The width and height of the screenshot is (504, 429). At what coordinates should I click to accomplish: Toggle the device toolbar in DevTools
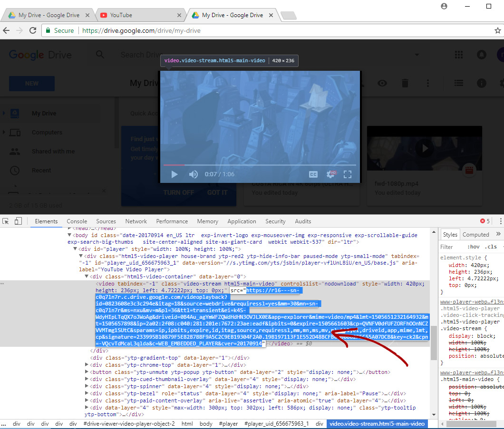click(18, 221)
